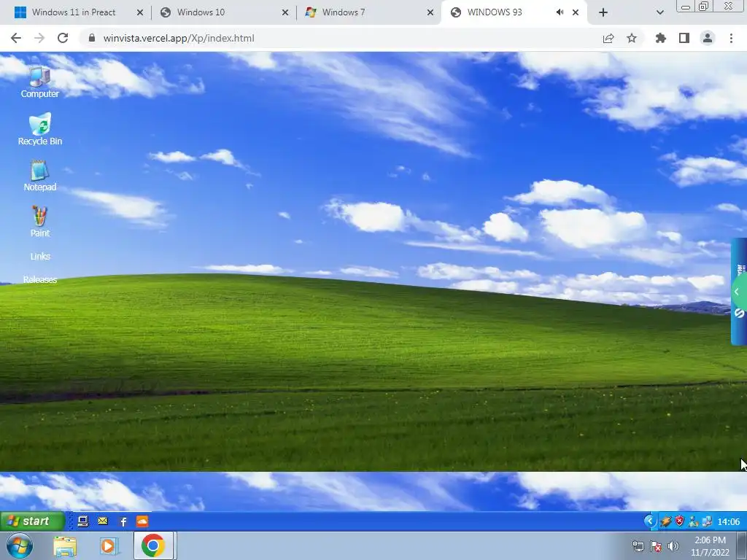Click the Chrome taskbar button
The image size is (747, 560).
153,545
